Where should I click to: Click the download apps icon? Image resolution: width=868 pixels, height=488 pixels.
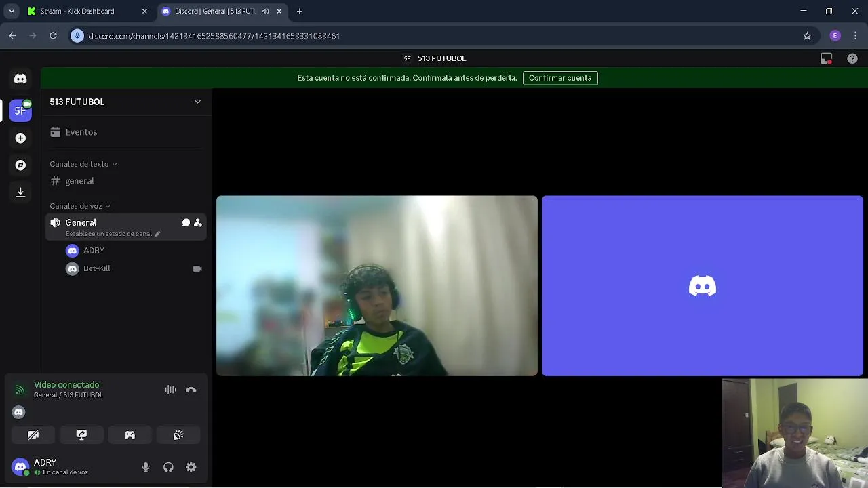click(x=20, y=192)
